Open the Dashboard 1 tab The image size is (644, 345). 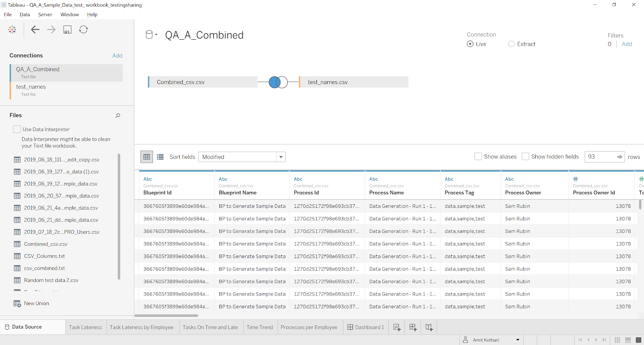(365, 327)
